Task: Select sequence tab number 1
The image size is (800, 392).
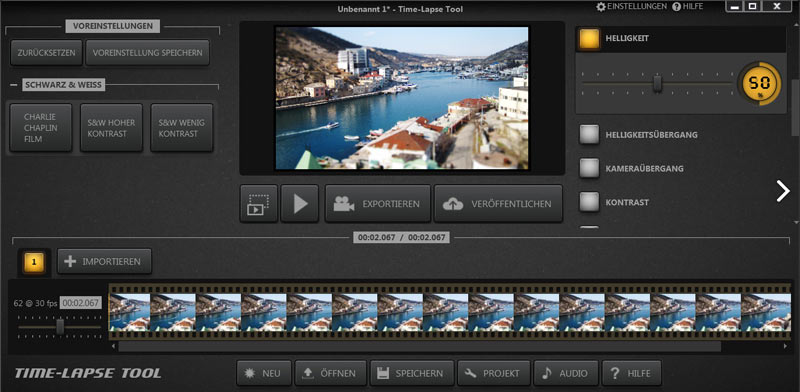Action: click(34, 262)
